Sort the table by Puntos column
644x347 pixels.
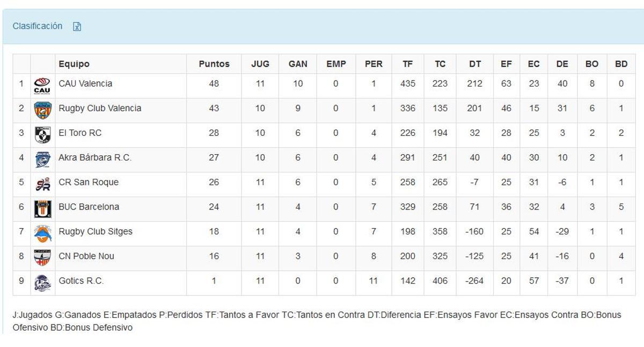coord(214,63)
